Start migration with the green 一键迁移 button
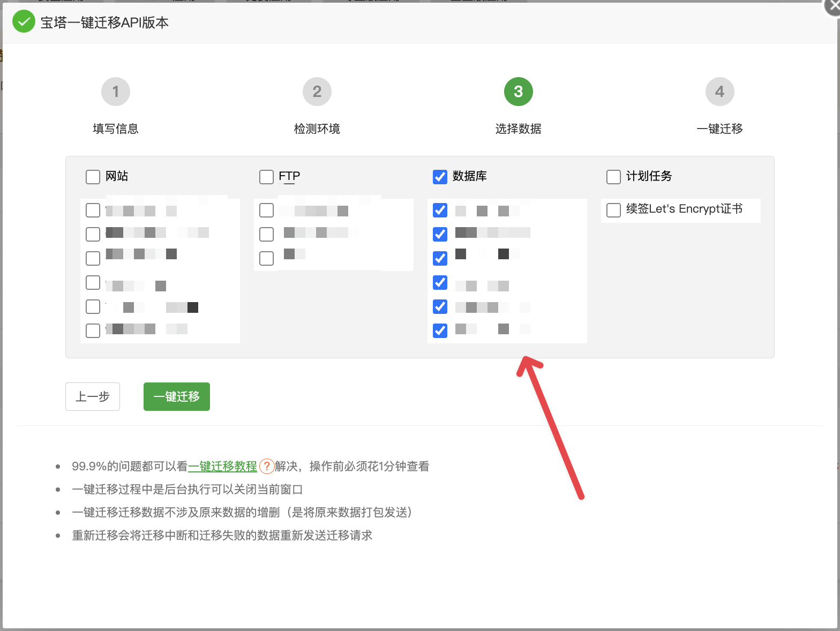This screenshot has height=631, width=840. coord(176,396)
